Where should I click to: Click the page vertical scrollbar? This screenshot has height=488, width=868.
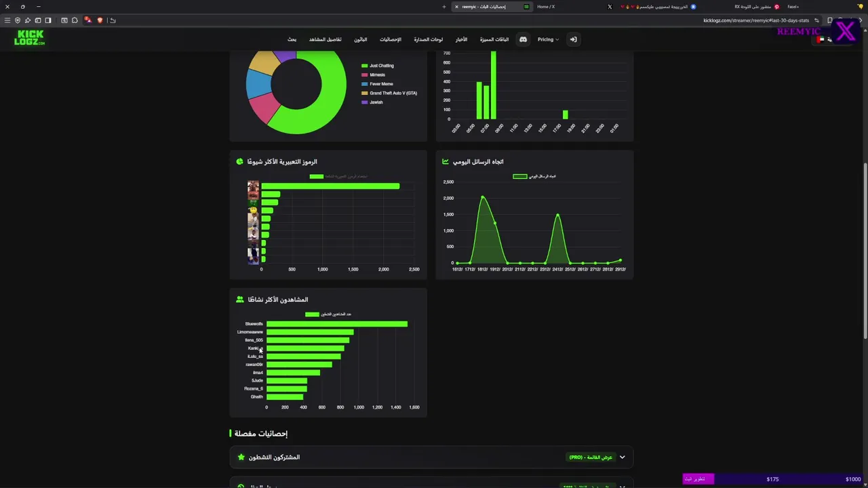(865, 251)
